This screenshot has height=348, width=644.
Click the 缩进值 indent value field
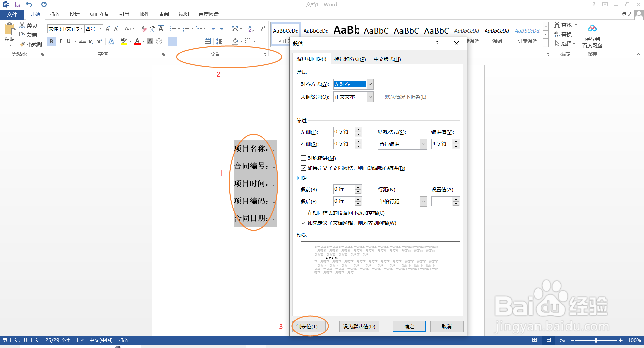(x=442, y=144)
